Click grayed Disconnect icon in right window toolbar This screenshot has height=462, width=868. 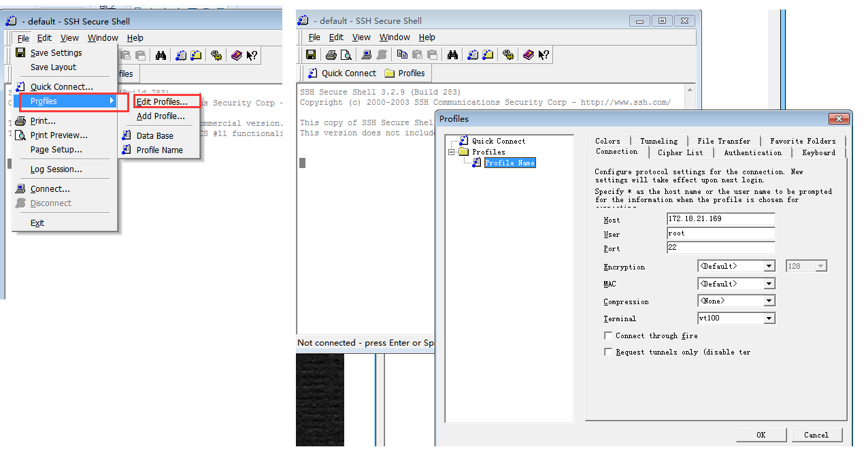(x=382, y=55)
